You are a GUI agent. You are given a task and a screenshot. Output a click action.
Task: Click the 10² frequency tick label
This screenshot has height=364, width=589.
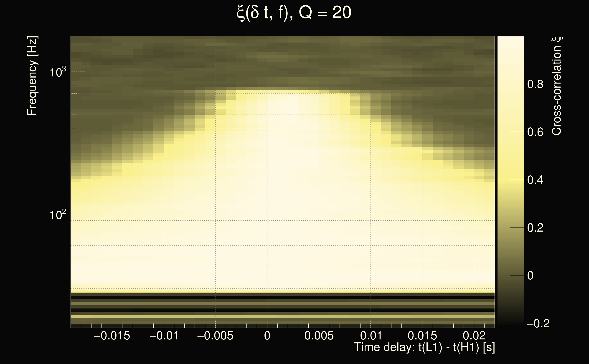[57, 215]
